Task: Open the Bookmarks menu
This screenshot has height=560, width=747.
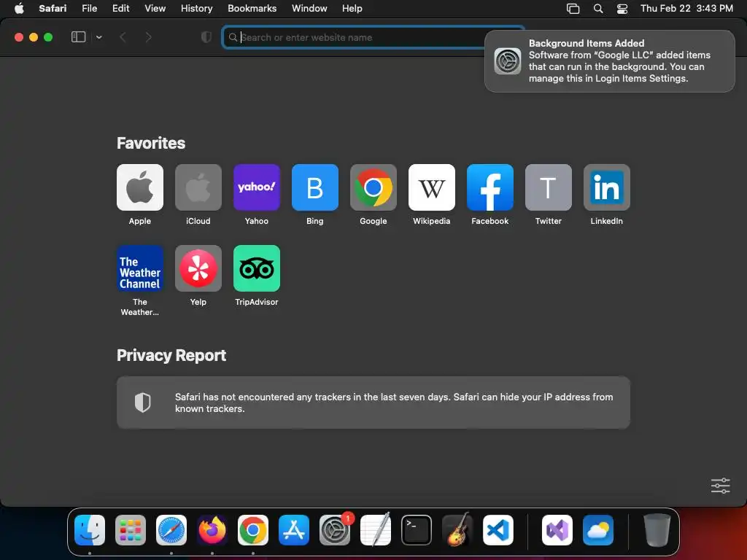Action: (x=252, y=8)
